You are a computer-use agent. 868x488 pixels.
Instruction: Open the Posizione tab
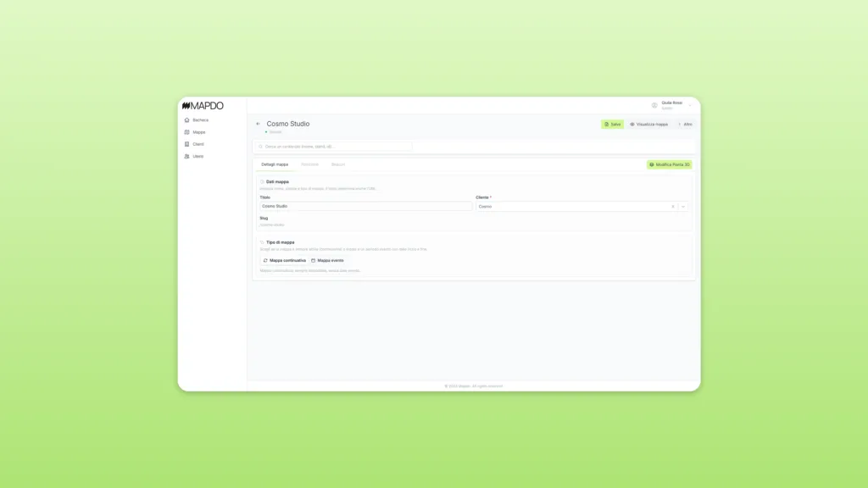309,164
